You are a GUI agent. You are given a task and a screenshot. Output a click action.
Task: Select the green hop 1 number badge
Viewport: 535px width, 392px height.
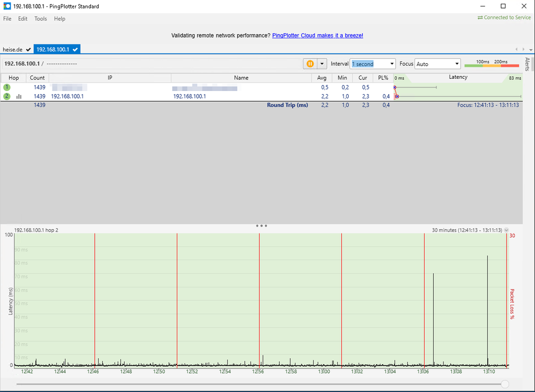[x=7, y=87]
